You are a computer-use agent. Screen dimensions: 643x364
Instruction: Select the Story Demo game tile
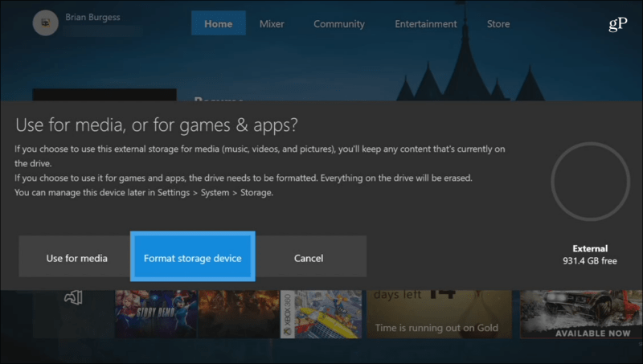pos(156,314)
